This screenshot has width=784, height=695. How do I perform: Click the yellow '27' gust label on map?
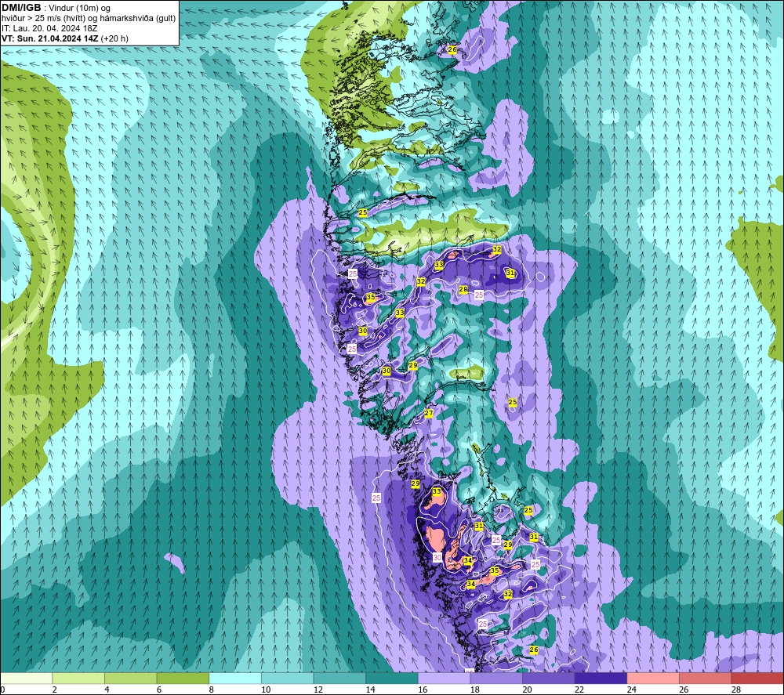[429, 413]
